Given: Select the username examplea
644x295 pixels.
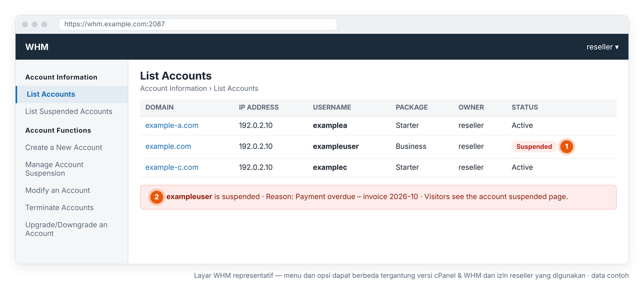Looking at the screenshot, I should click(x=330, y=125).
